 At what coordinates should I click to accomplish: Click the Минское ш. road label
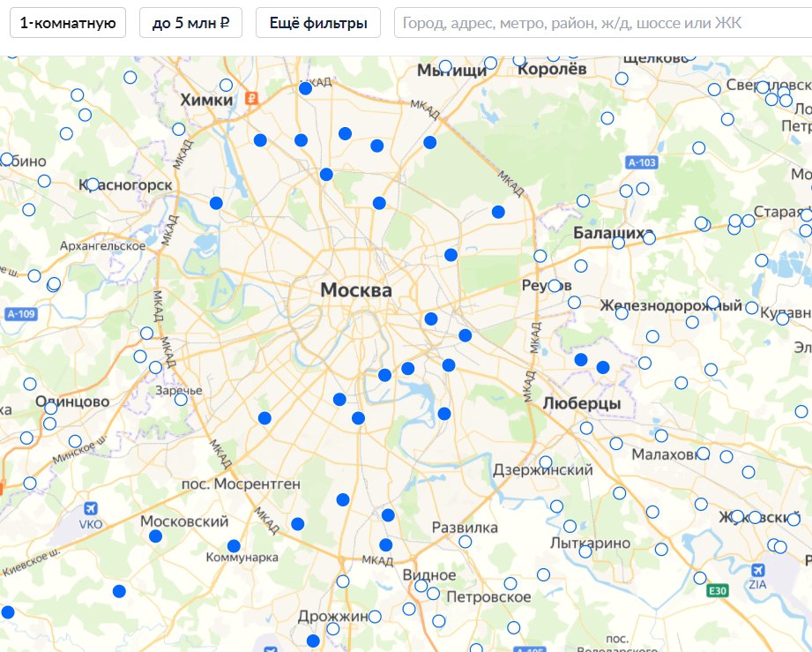tap(79, 449)
